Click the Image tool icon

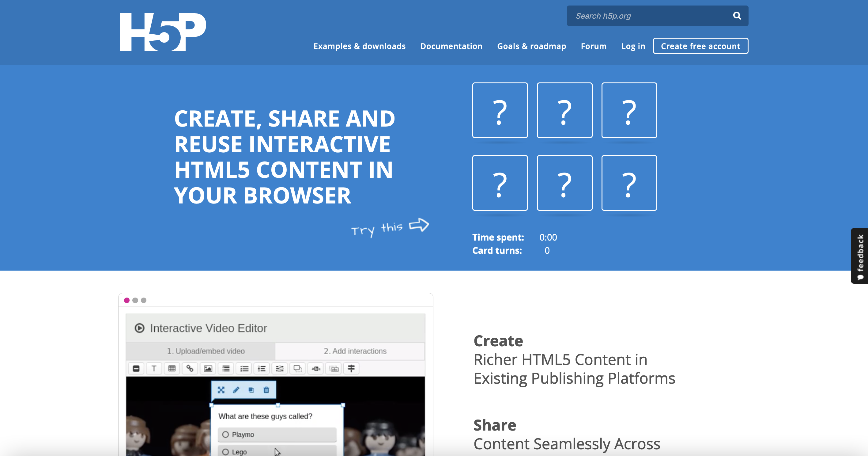click(x=208, y=368)
